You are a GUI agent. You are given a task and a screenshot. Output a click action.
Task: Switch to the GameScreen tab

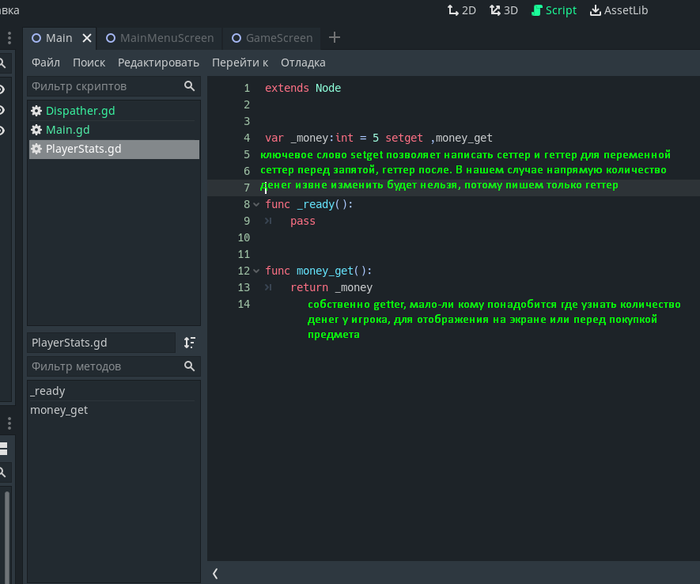pyautogui.click(x=272, y=38)
